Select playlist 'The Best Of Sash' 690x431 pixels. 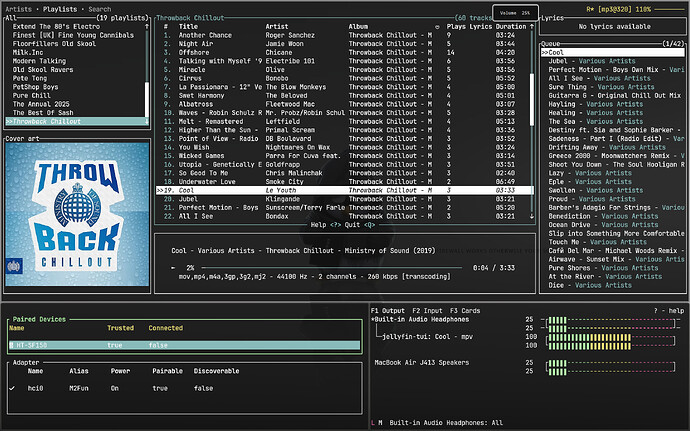click(43, 112)
